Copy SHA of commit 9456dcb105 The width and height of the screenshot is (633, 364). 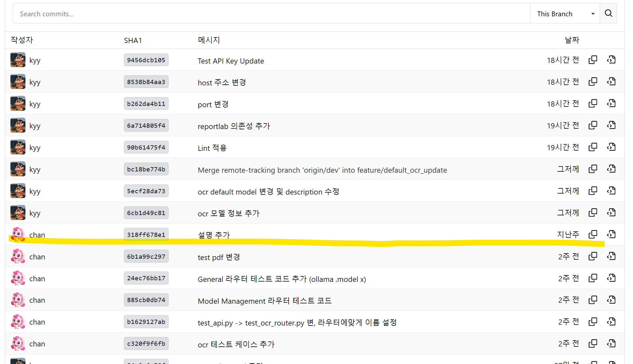click(x=593, y=60)
